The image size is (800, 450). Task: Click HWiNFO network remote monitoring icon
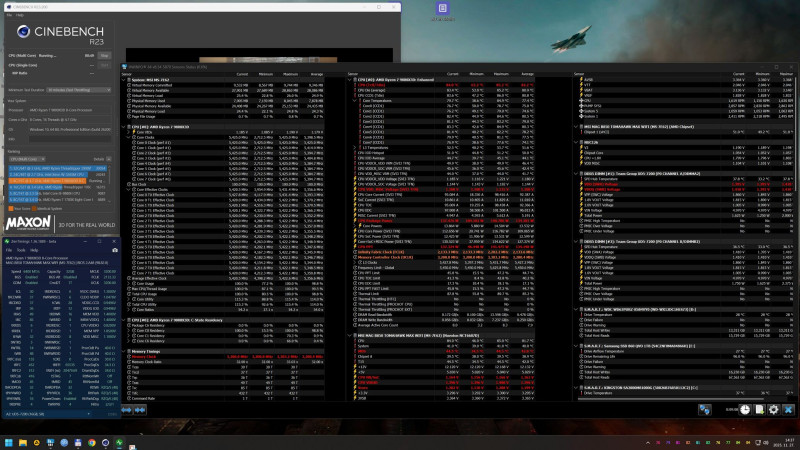click(x=705, y=409)
